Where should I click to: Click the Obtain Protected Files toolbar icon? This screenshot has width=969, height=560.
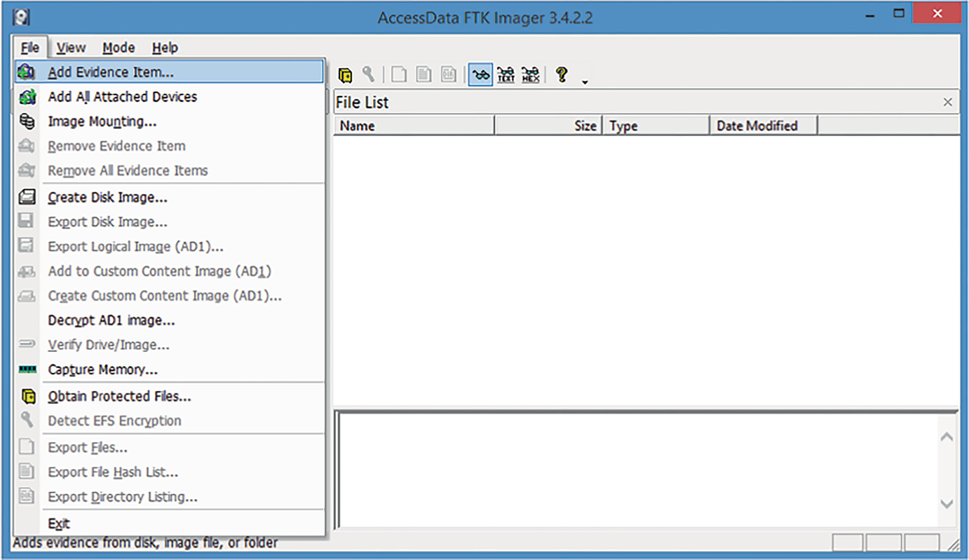(344, 74)
